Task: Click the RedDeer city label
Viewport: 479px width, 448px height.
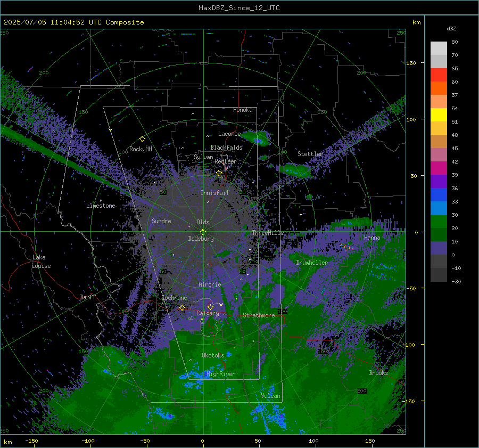Action: click(x=226, y=161)
